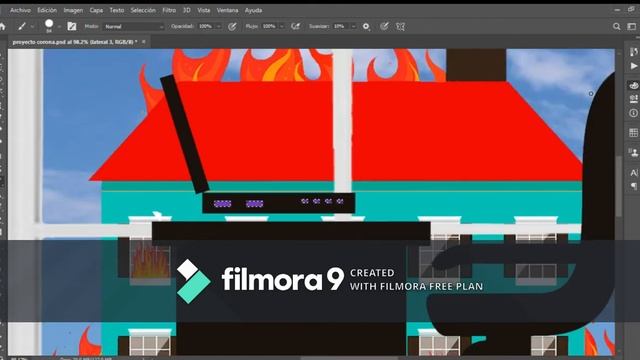Open the Info panel icon
The height and width of the screenshot is (360, 640).
633,113
